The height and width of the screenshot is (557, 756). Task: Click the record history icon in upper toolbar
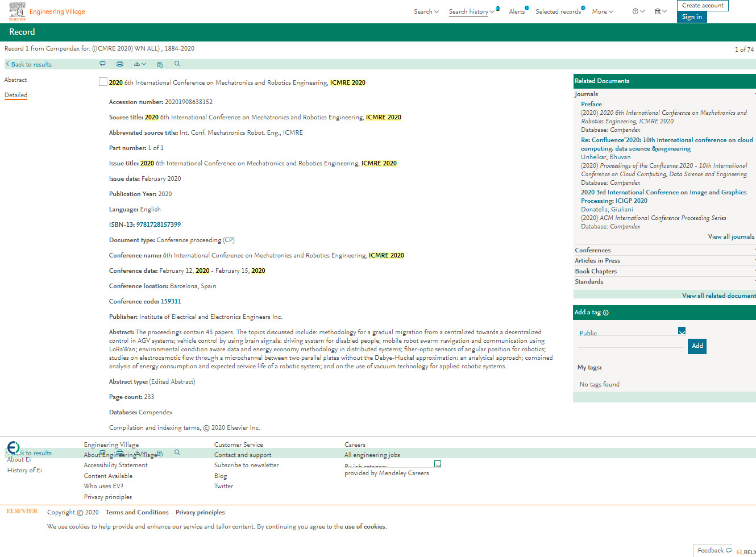click(160, 64)
